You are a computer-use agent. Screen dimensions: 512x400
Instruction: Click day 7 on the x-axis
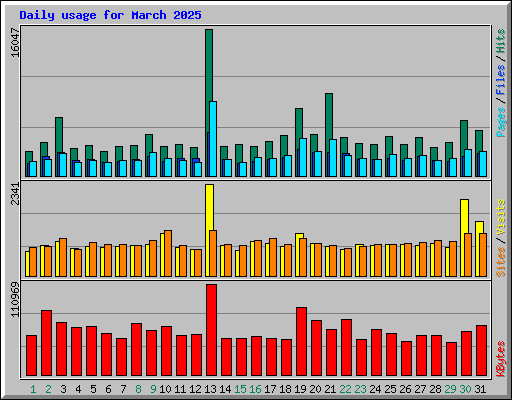point(123,389)
